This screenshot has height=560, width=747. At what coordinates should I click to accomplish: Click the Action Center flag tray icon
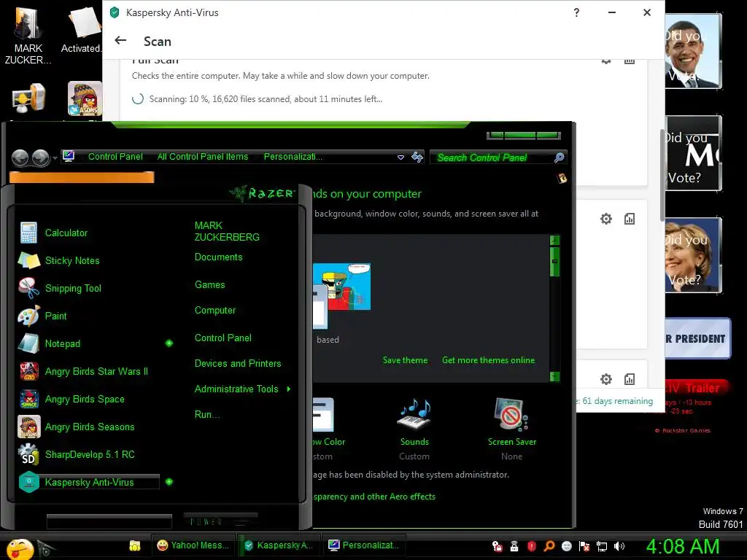pyautogui.click(x=584, y=546)
